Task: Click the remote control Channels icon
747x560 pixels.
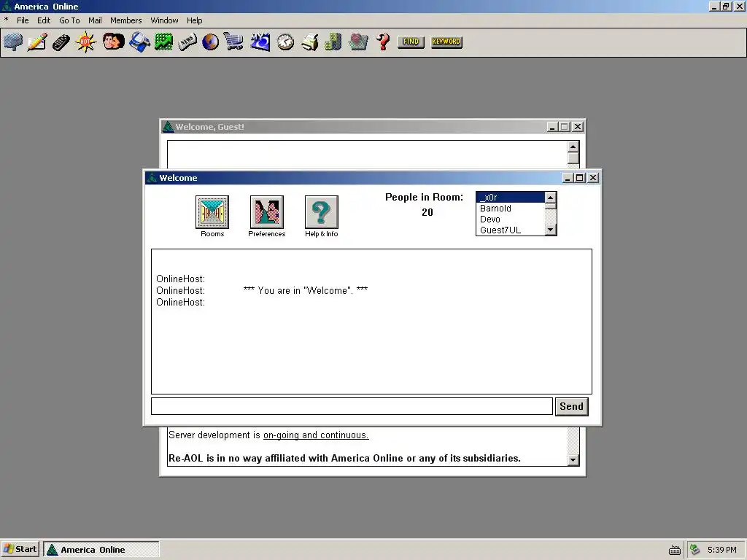Action: 61,42
